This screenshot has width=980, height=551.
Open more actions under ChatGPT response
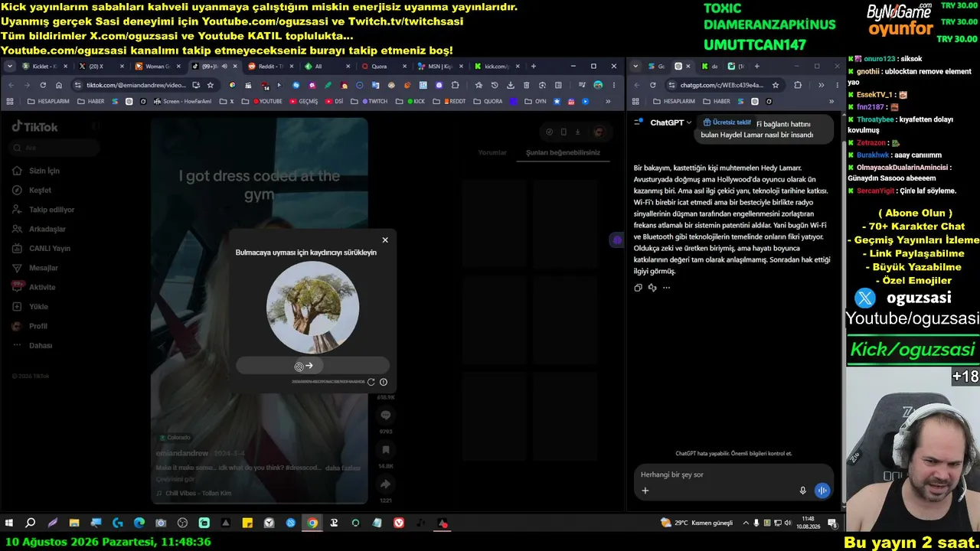point(666,288)
